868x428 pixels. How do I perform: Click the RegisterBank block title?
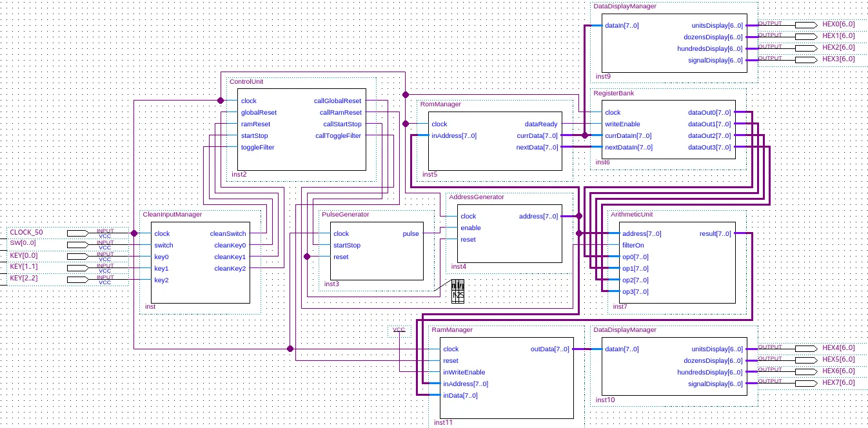pos(613,93)
